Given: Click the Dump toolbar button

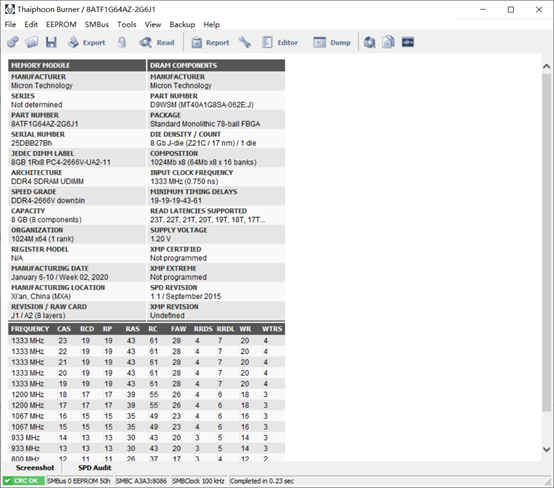Looking at the screenshot, I should tap(332, 42).
